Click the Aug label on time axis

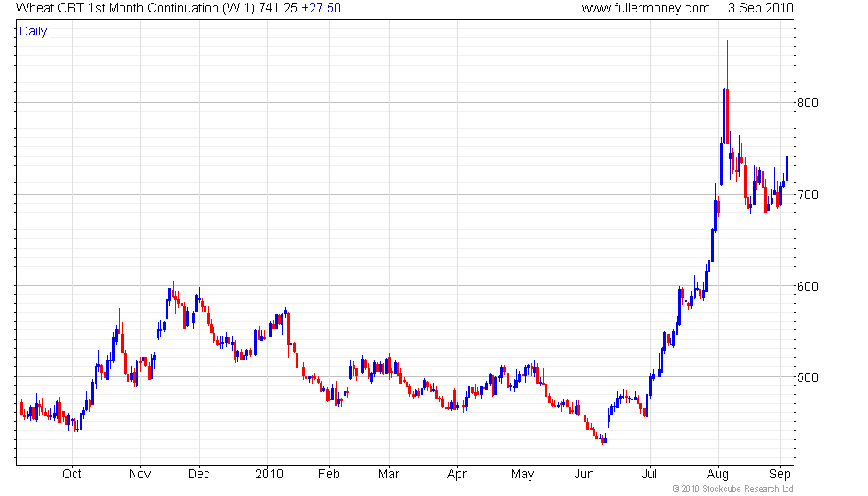click(x=718, y=475)
